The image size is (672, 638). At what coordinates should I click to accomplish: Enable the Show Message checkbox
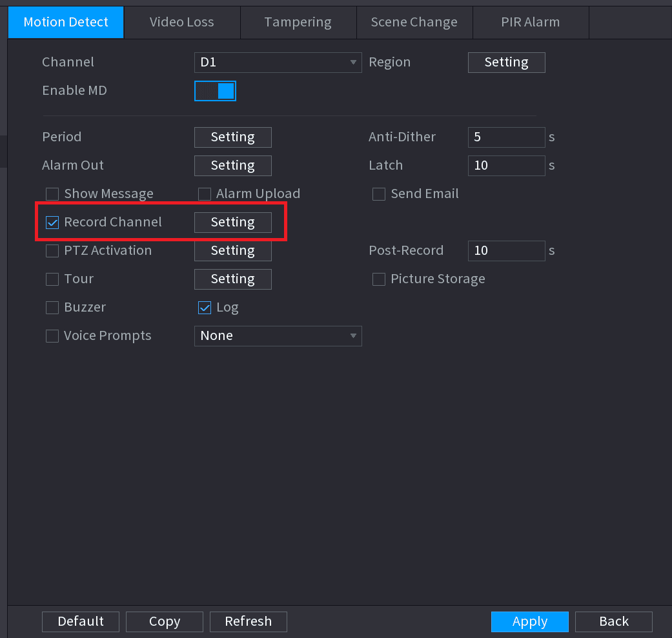(x=52, y=194)
